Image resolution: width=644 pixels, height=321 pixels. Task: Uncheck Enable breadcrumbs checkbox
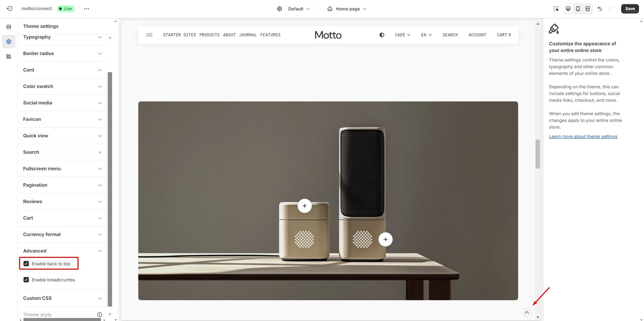pyautogui.click(x=26, y=280)
